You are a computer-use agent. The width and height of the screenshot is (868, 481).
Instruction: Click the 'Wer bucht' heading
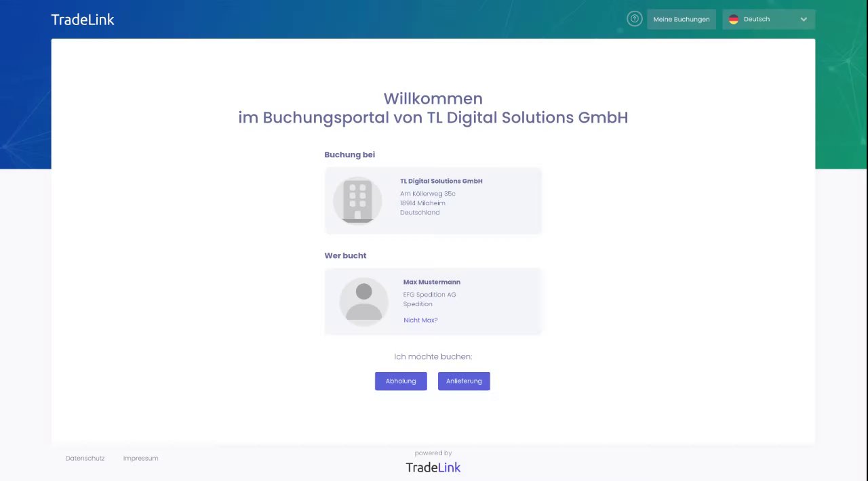coord(345,255)
